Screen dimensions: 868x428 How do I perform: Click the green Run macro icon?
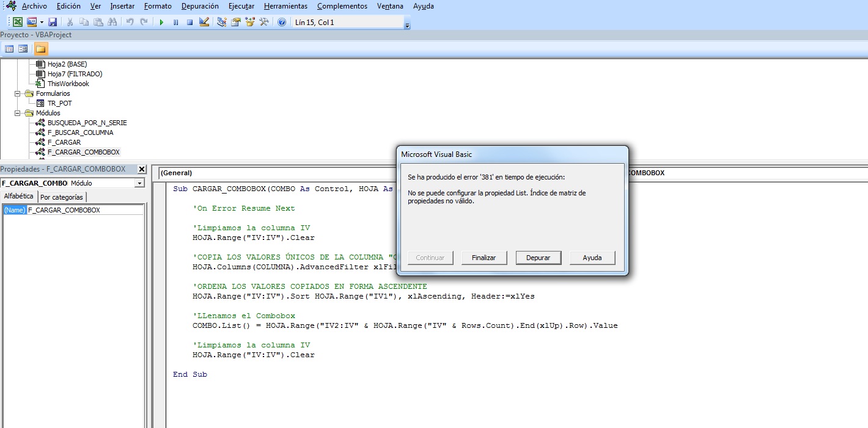tap(161, 23)
